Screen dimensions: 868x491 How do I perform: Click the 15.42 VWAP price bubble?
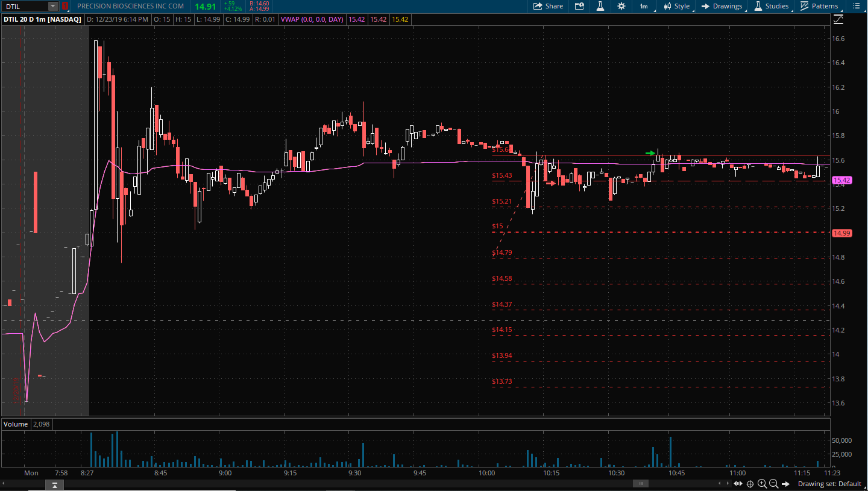point(841,180)
